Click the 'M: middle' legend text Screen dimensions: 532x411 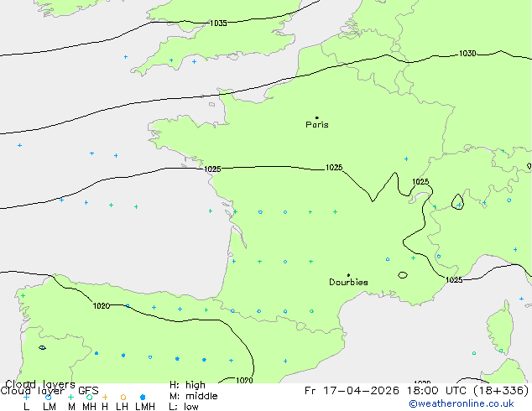[x=193, y=396]
